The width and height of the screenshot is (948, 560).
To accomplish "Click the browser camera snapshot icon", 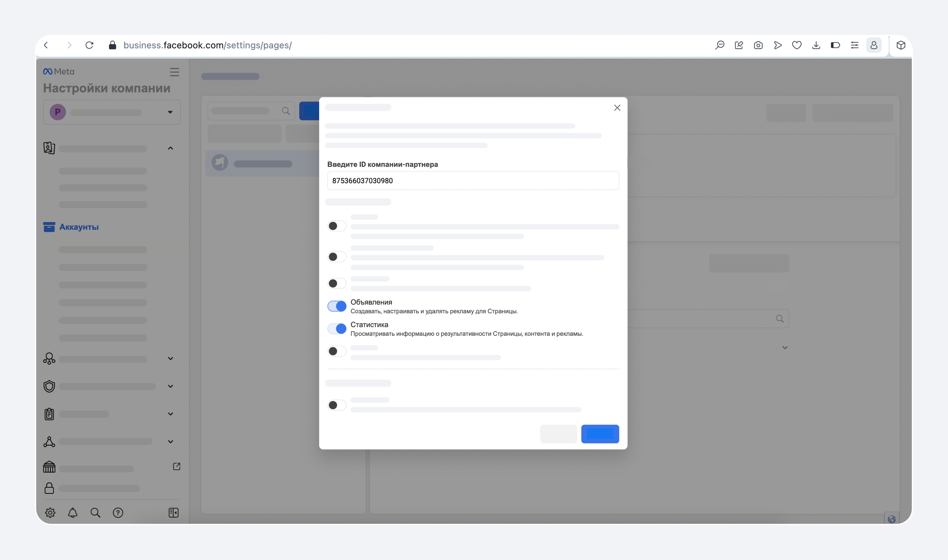I will click(758, 45).
